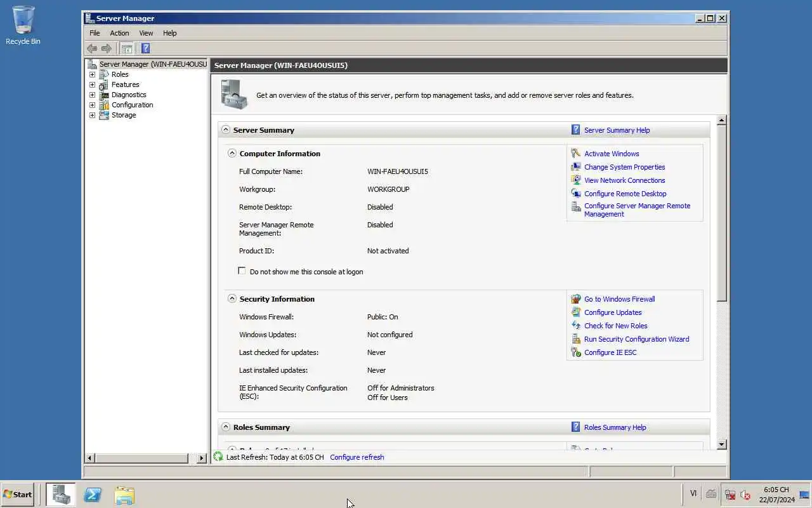Click the Check for New Roles icon

575,325
